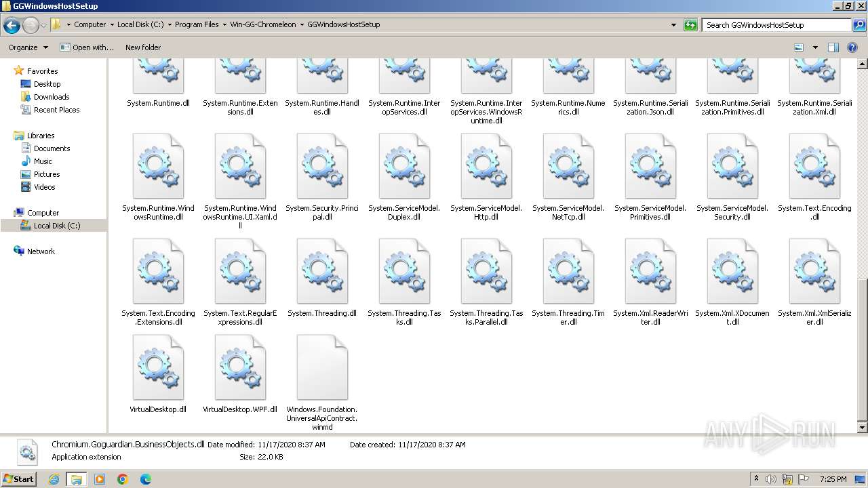Image resolution: width=868 pixels, height=488 pixels.
Task: Click the Back navigation arrow
Action: (x=12, y=25)
